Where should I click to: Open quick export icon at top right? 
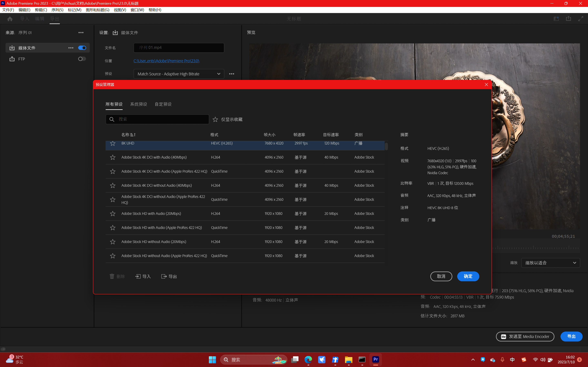click(x=568, y=19)
